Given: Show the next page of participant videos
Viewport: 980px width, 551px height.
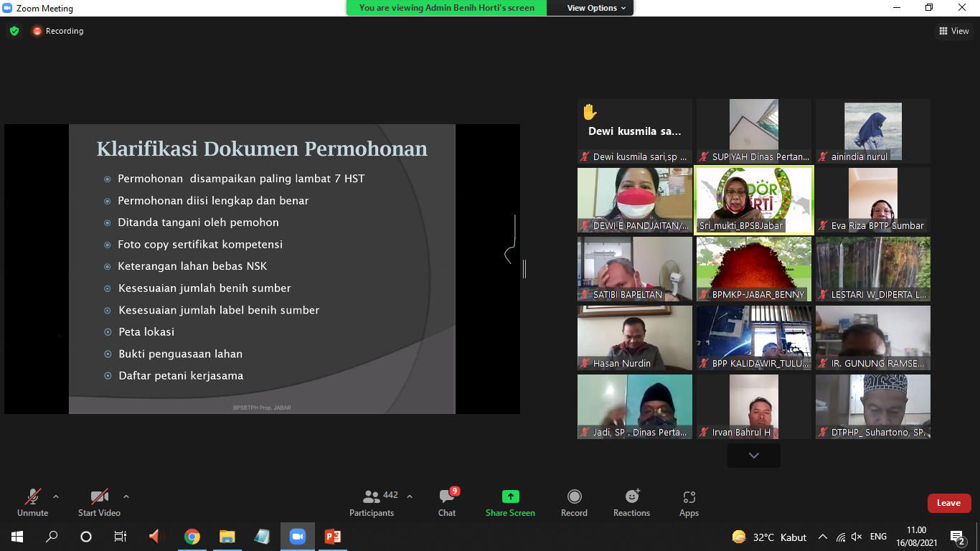Looking at the screenshot, I should [x=753, y=456].
